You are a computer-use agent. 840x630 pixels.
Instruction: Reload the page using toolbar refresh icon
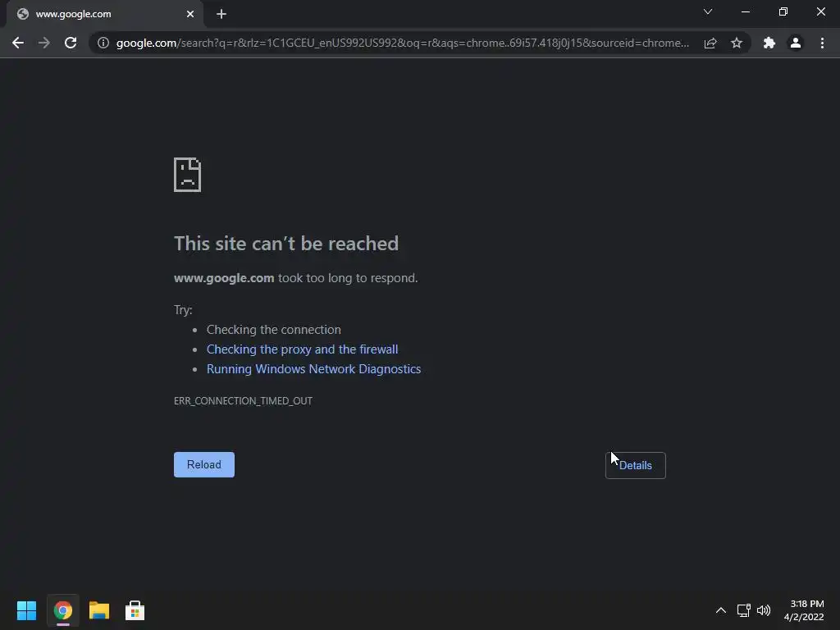pos(71,43)
